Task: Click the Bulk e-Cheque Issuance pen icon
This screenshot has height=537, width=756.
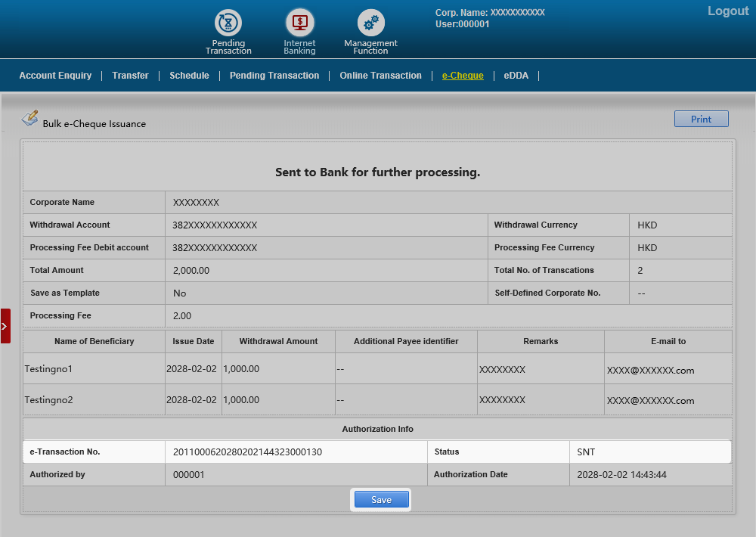Action: [29, 119]
